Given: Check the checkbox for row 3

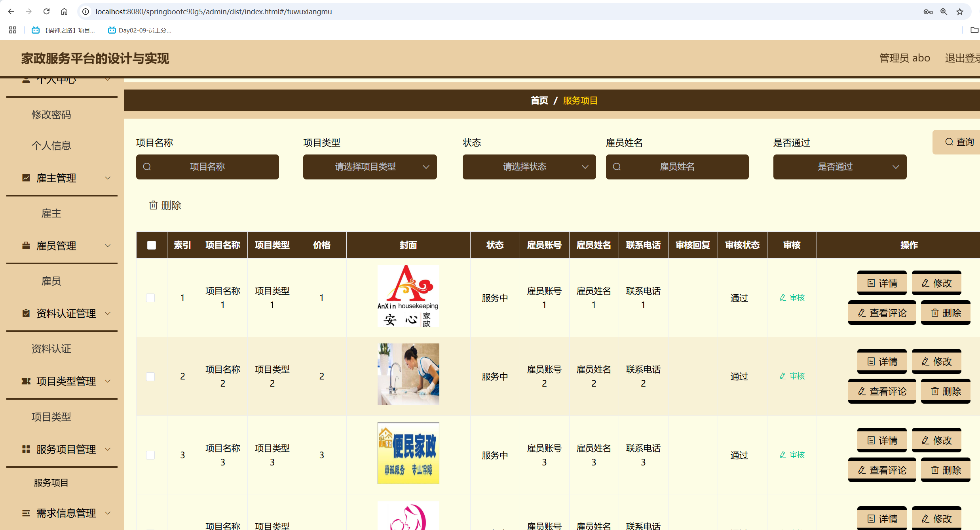Looking at the screenshot, I should (150, 455).
